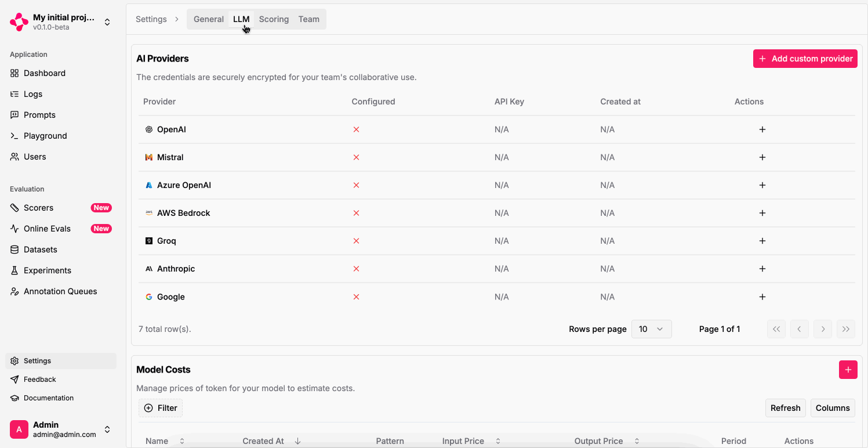Viewport: 868px width, 448px height.
Task: Click the OpenAI logo icon
Action: coord(149,129)
